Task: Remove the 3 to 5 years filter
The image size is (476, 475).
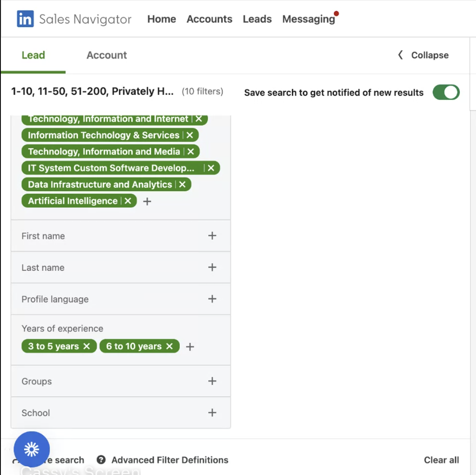Action: pyautogui.click(x=87, y=346)
